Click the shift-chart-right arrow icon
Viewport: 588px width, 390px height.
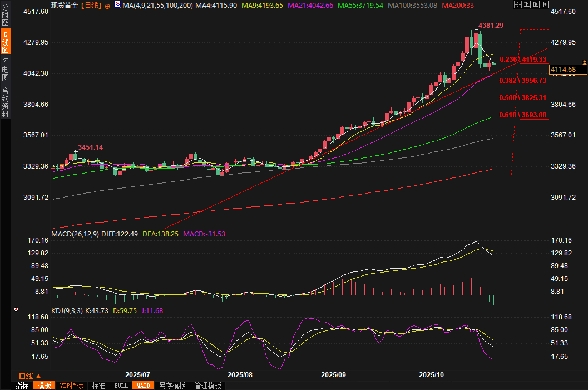543,4
